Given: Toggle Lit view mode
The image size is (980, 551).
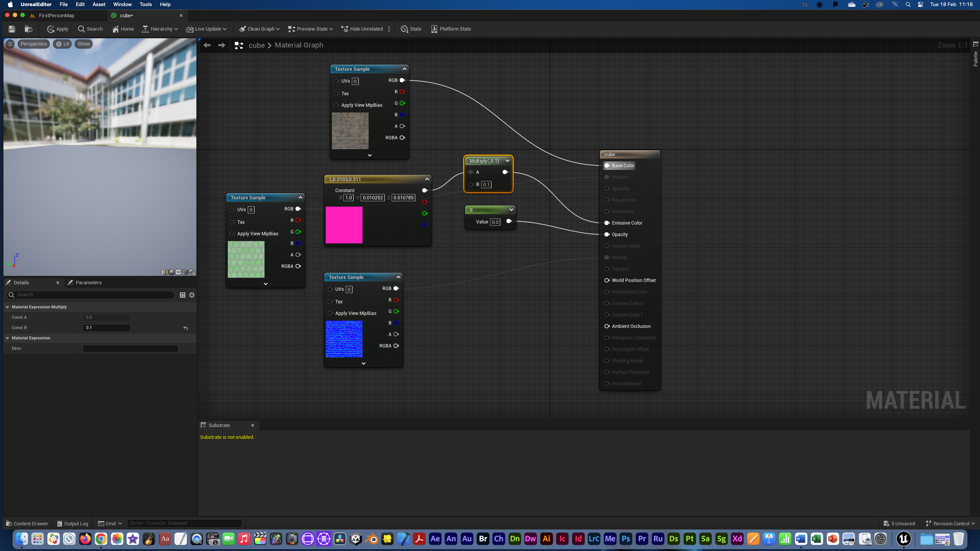Looking at the screenshot, I should [62, 44].
